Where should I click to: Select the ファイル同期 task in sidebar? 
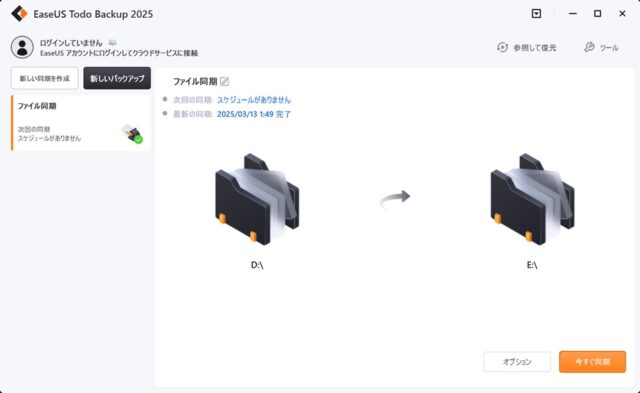80,123
